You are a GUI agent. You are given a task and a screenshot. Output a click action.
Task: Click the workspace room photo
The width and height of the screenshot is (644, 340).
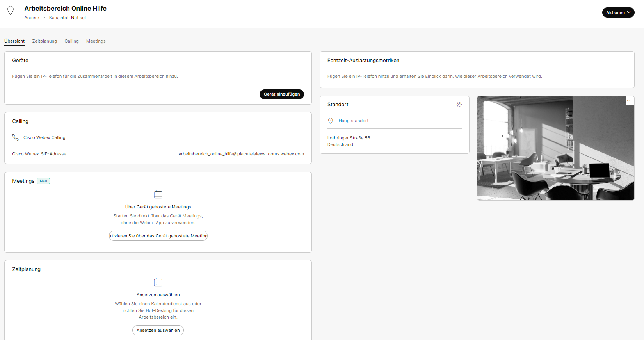(555, 148)
